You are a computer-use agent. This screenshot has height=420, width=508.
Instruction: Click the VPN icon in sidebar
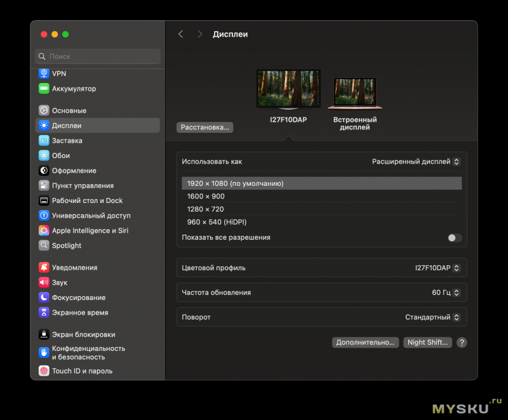(44, 74)
